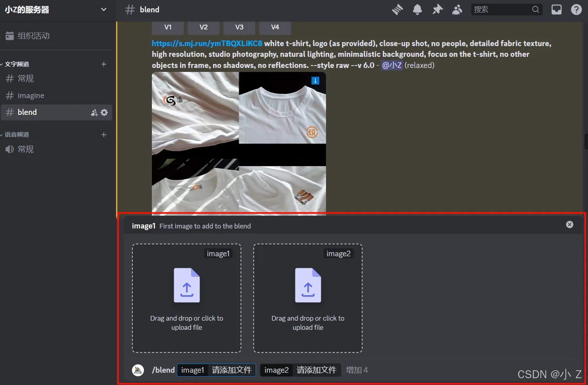The height and width of the screenshot is (385, 588).
Task: Click image2 upload drop zone
Action: [308, 298]
